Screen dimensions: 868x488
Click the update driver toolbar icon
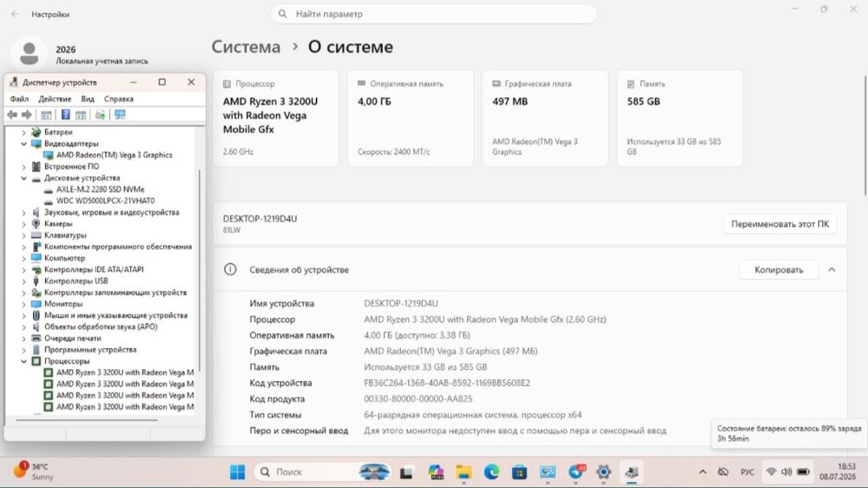click(100, 115)
